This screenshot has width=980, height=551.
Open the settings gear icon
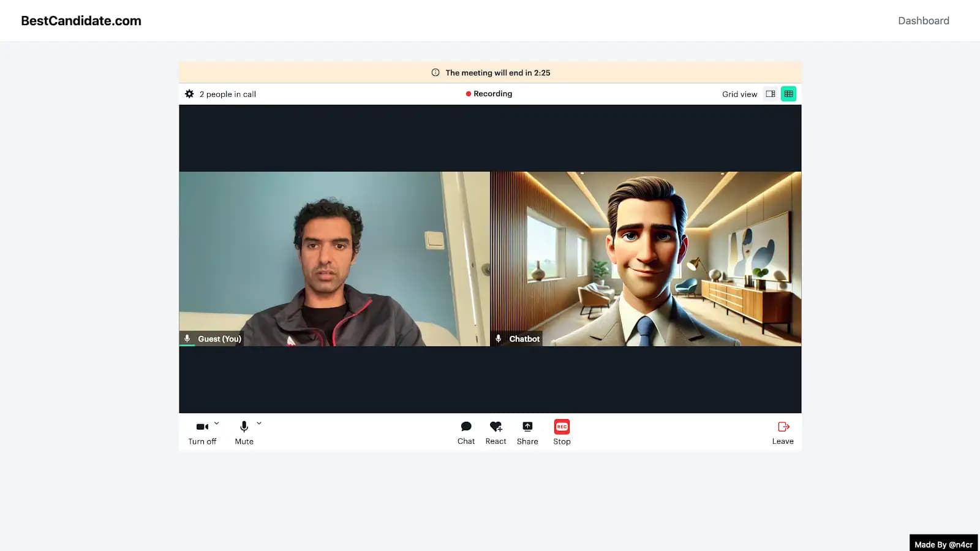(x=189, y=94)
